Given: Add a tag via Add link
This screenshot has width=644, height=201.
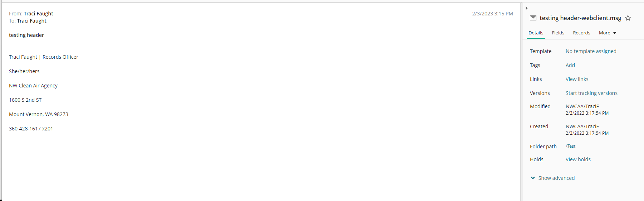Looking at the screenshot, I should [x=570, y=65].
